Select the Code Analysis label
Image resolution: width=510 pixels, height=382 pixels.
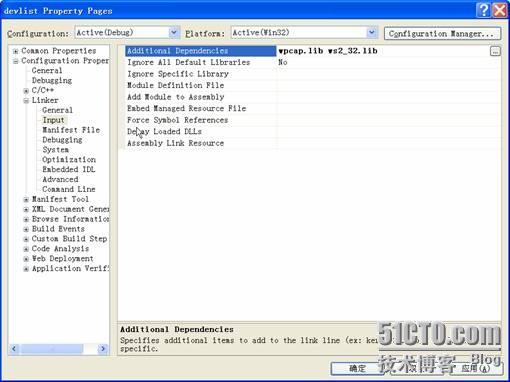[60, 249]
